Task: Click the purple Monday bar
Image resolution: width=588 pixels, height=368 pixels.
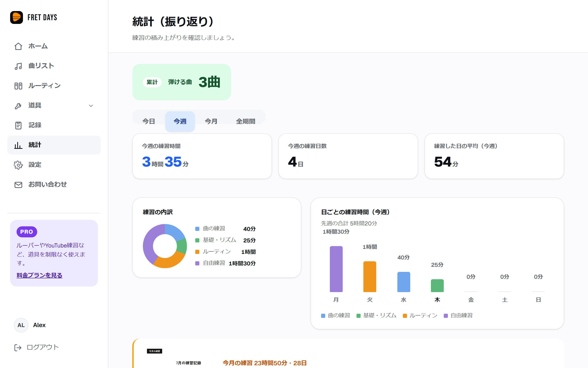Action: (336, 269)
